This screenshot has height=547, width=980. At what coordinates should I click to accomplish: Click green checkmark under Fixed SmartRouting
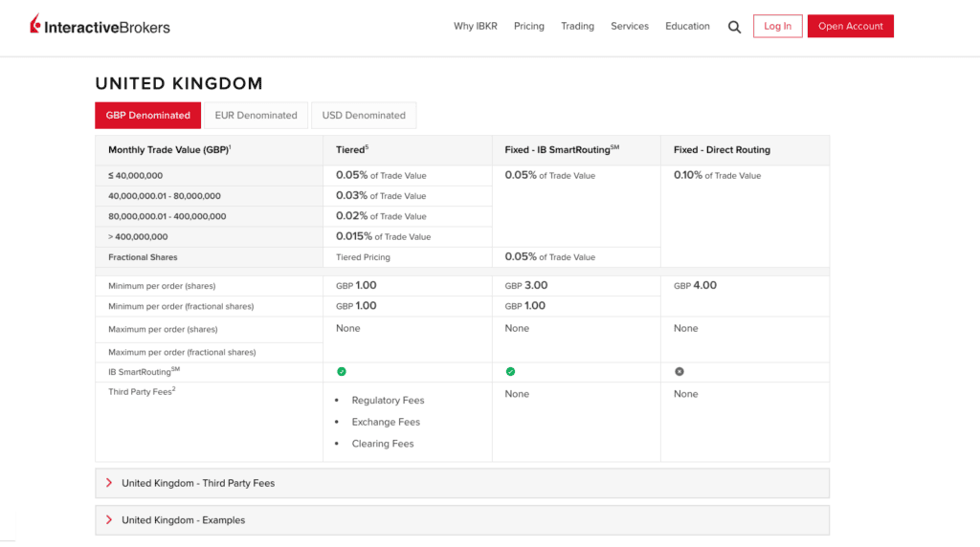click(x=510, y=372)
